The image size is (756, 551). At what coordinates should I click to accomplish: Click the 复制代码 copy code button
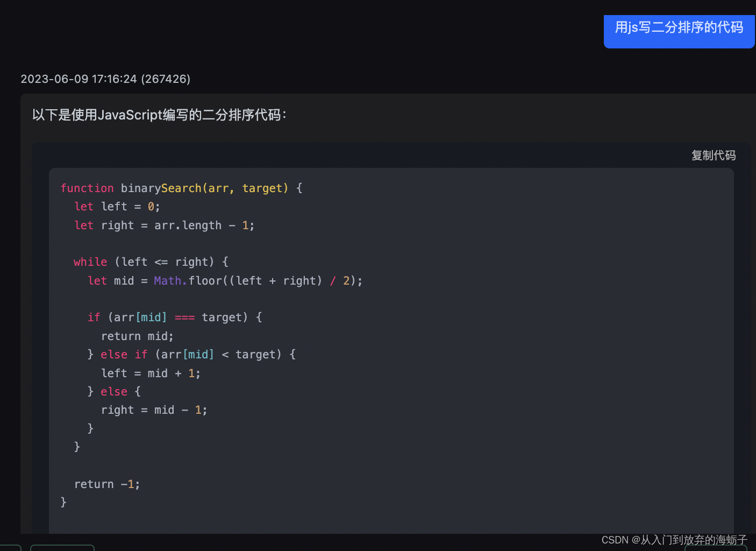[713, 156]
